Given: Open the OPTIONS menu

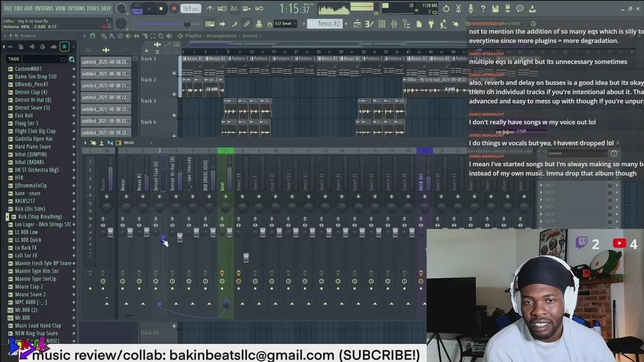Looking at the screenshot, I should click(x=76, y=9).
